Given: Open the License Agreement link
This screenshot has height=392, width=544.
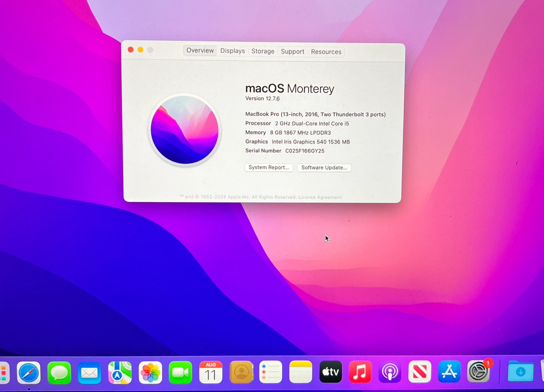Looking at the screenshot, I should pyautogui.click(x=320, y=197).
